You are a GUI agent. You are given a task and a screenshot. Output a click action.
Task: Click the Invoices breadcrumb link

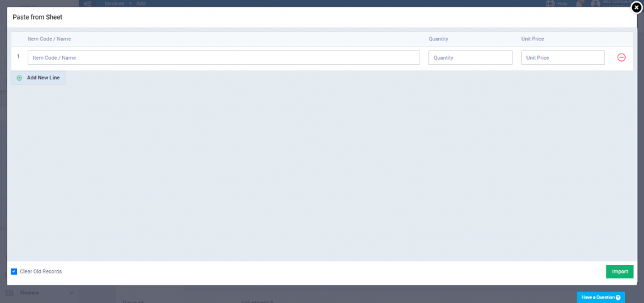(114, 4)
